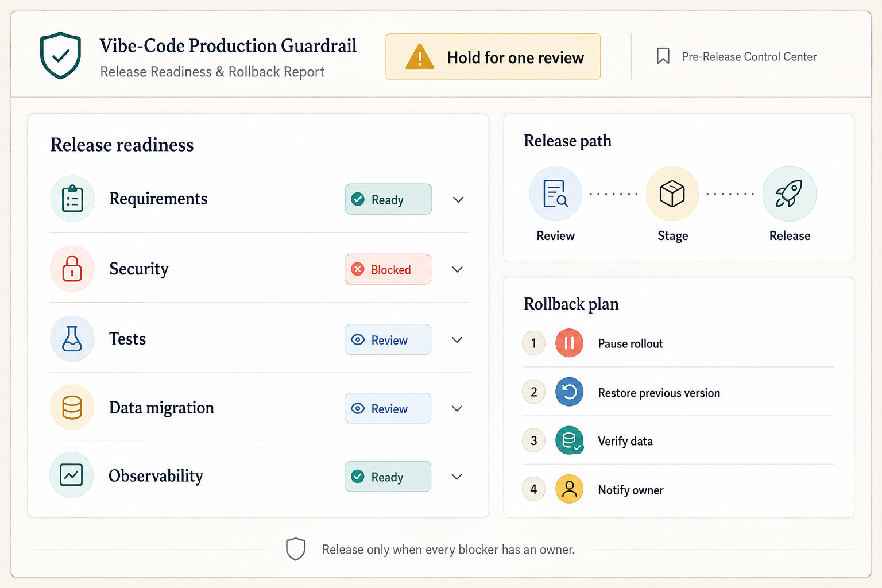Open the Pre-Release Control Center link
Image resolution: width=882 pixels, height=588 pixels.
point(749,57)
